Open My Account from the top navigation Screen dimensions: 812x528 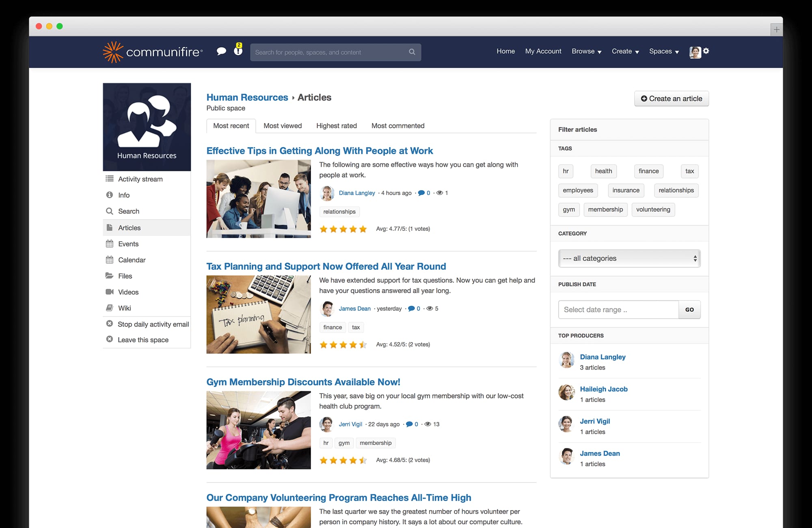543,51
